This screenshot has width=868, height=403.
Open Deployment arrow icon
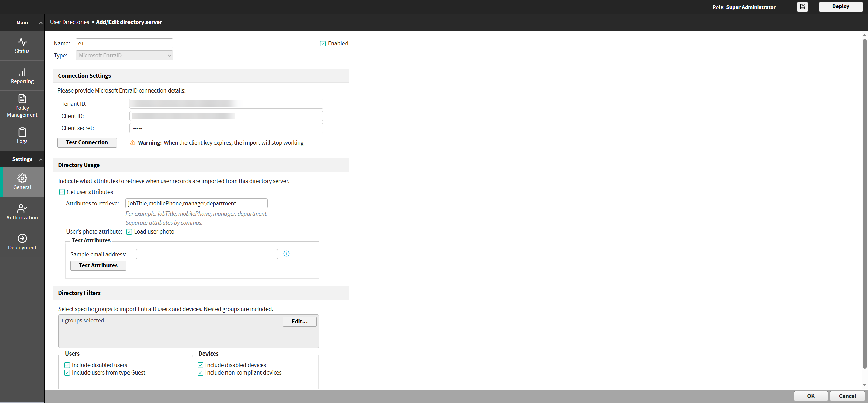point(22,238)
